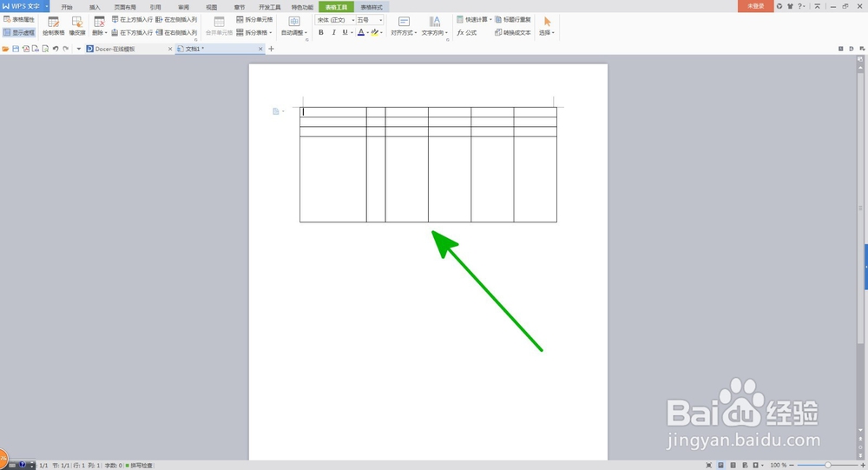This screenshot has width=868, height=470.
Task: Open the 拆分表格 split table dropdown
Action: (x=254, y=33)
